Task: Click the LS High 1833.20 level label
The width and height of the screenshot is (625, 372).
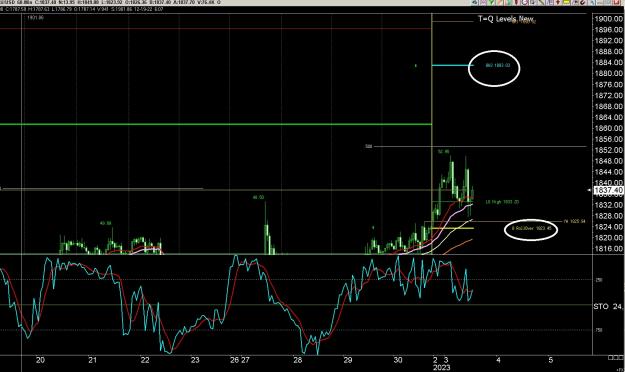Action: tap(502, 202)
